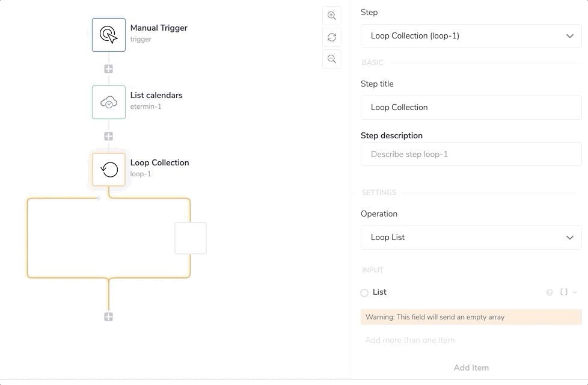Image resolution: width=588 pixels, height=385 pixels.
Task: Add step after Manual Trigger via plus
Action: (x=109, y=69)
